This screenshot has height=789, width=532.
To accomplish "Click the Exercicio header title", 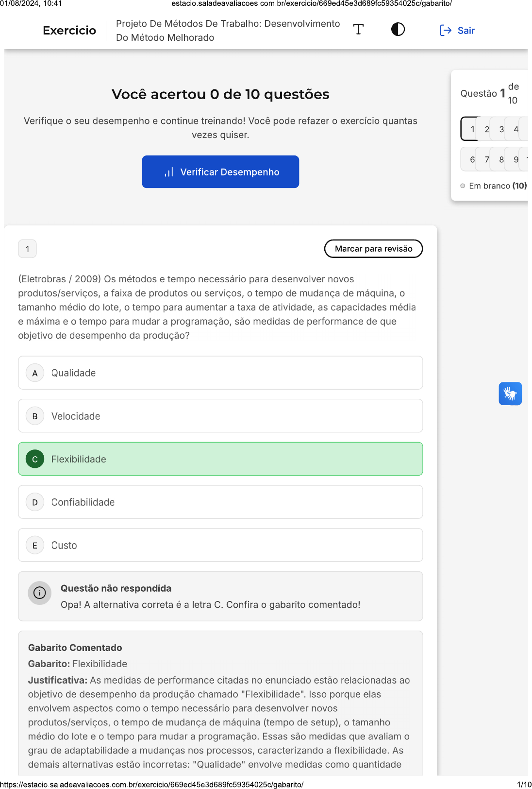I will point(69,31).
